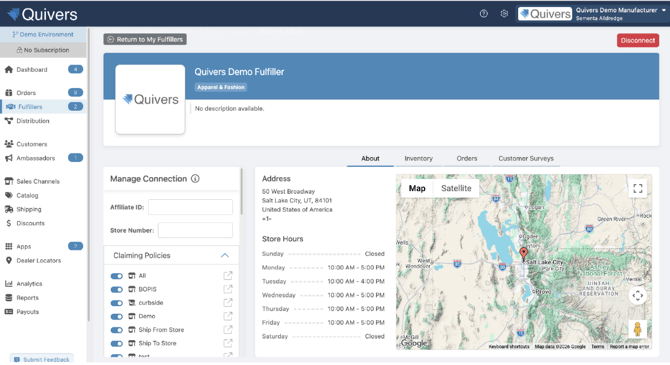This screenshot has width=670, height=365.
Task: Click the Apps count badge
Action: click(76, 246)
